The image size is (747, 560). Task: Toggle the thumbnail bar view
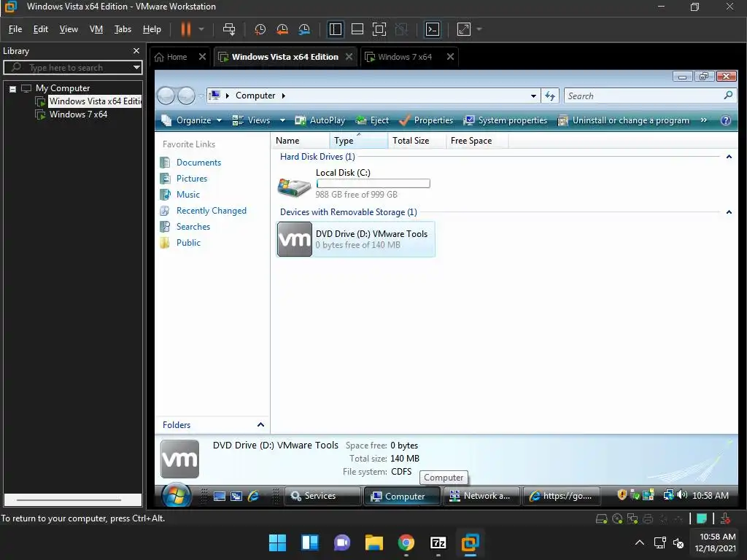(x=357, y=29)
